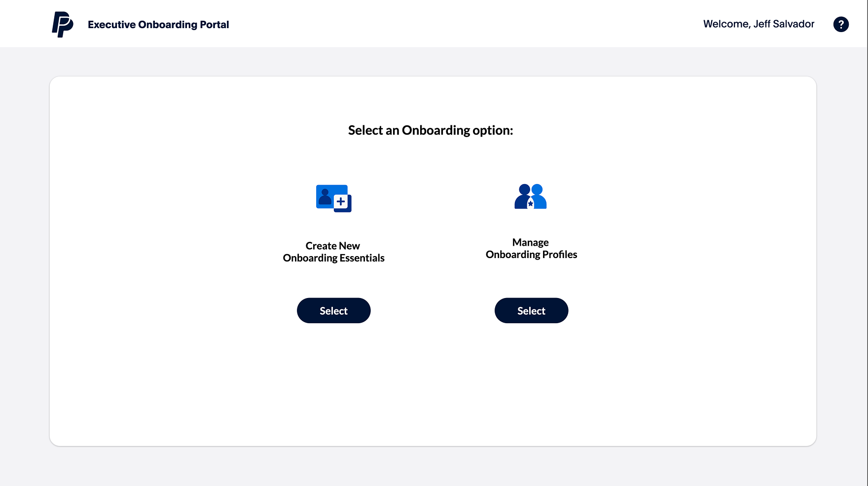Click the name Jeff Salvador in the header

(784, 24)
